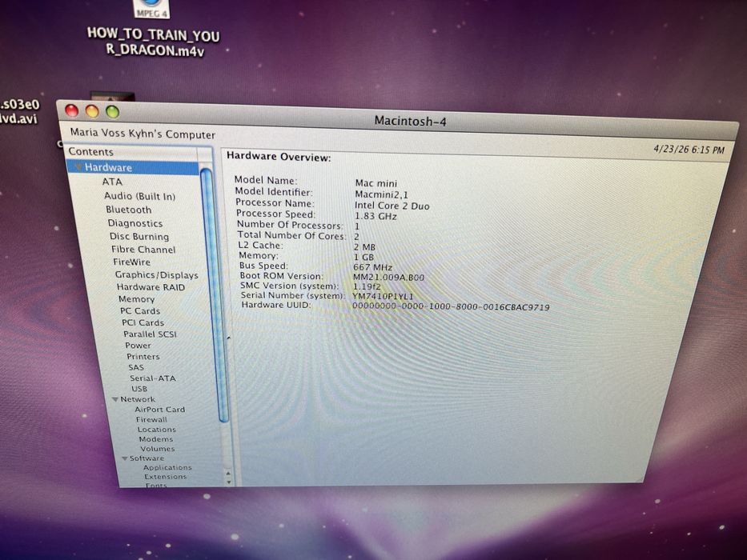Open the Diagnostics section
Screen dimensions: 747x560
pyautogui.click(x=135, y=223)
